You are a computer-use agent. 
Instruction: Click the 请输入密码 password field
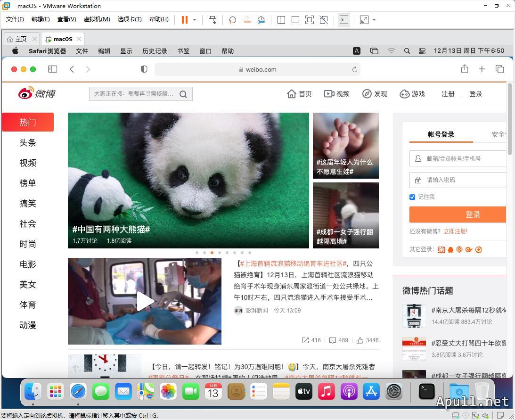coord(458,180)
